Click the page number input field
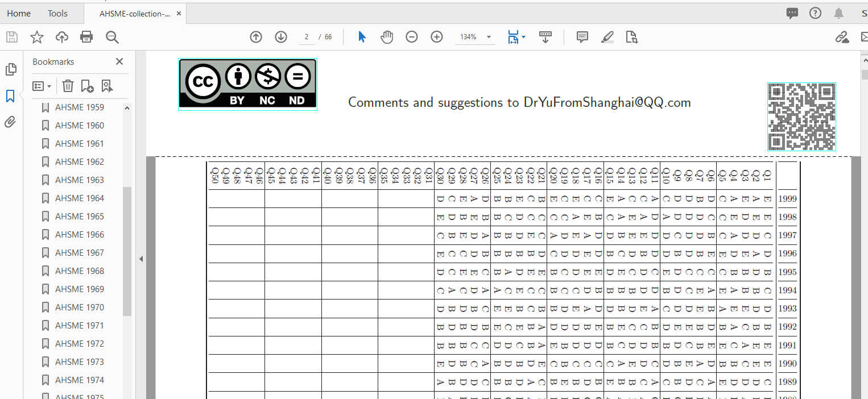 pyautogui.click(x=307, y=37)
